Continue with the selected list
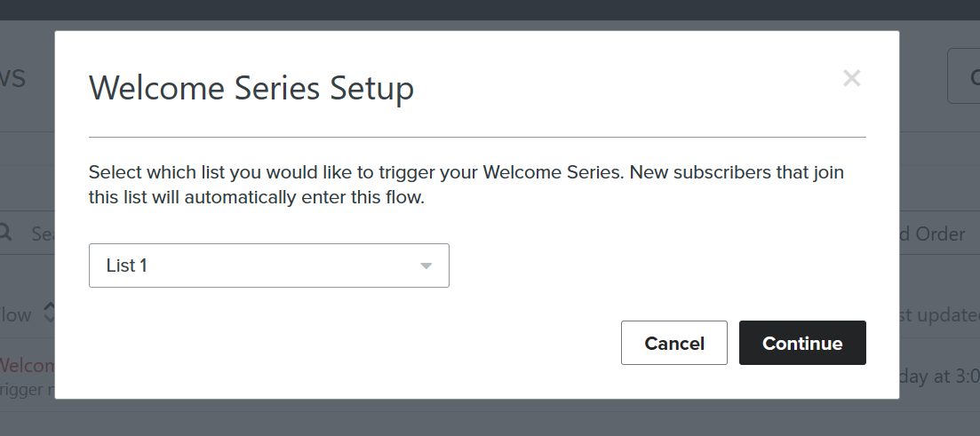This screenshot has height=436, width=980. point(802,343)
